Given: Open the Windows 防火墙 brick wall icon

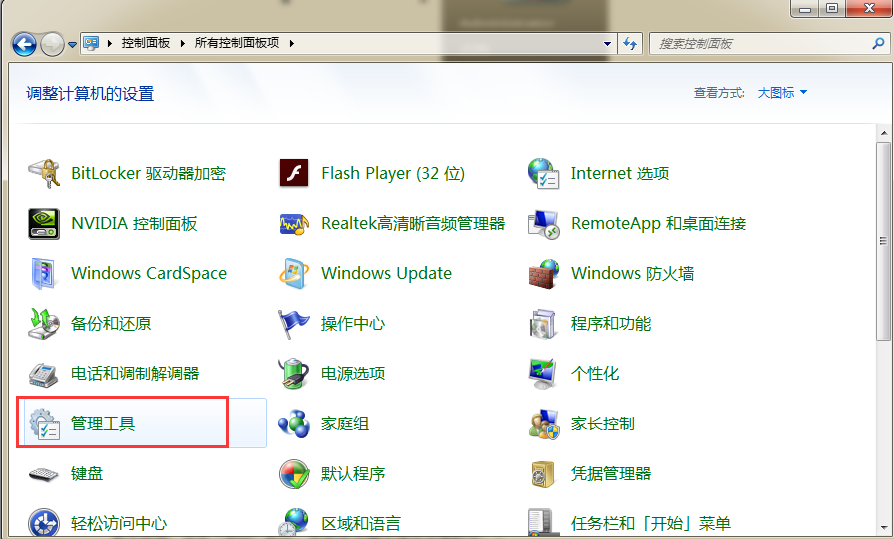Looking at the screenshot, I should click(543, 274).
